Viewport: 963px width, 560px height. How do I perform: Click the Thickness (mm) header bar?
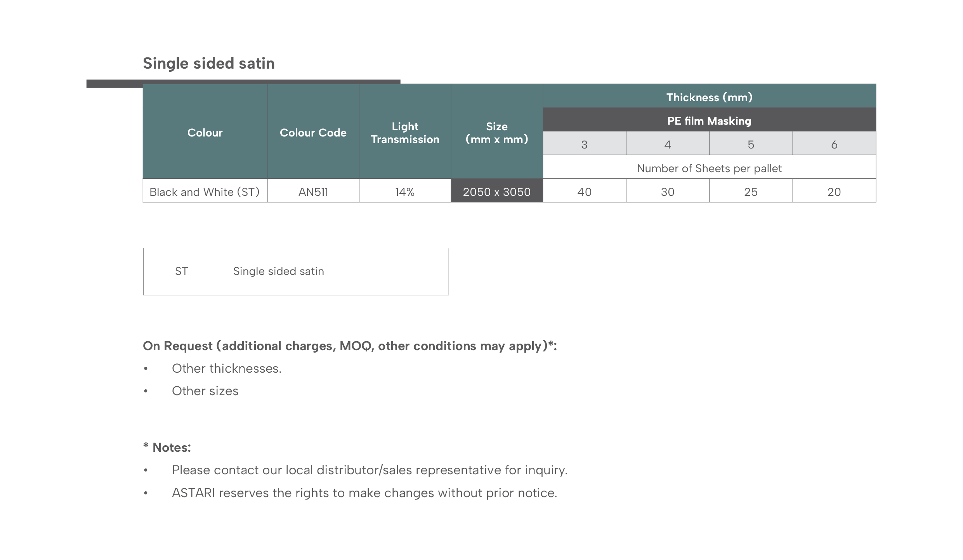tap(709, 96)
